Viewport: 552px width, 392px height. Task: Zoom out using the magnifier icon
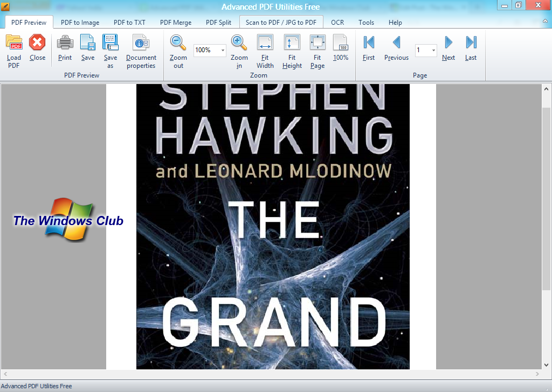tap(178, 43)
